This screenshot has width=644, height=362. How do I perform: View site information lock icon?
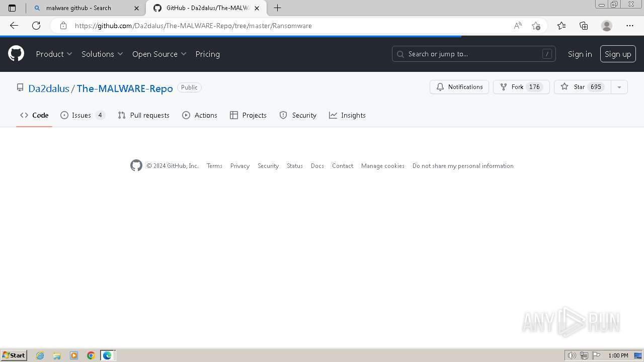pyautogui.click(x=63, y=26)
